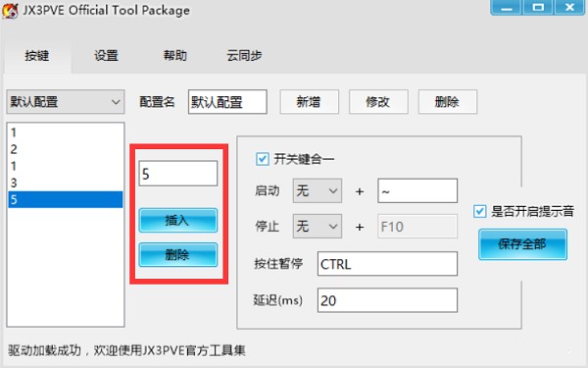This screenshot has width=588, height=368.
Task: Select key list row "3"
Action: click(x=66, y=183)
